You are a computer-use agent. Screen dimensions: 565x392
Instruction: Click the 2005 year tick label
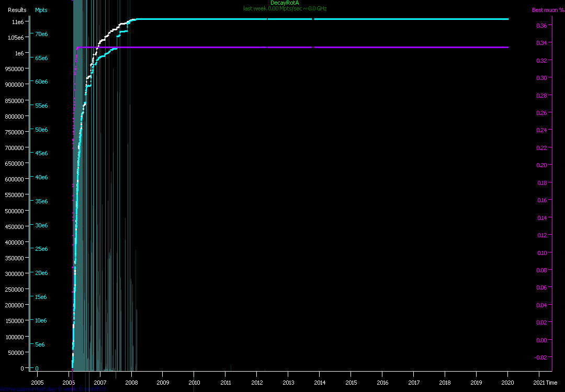[37, 383]
